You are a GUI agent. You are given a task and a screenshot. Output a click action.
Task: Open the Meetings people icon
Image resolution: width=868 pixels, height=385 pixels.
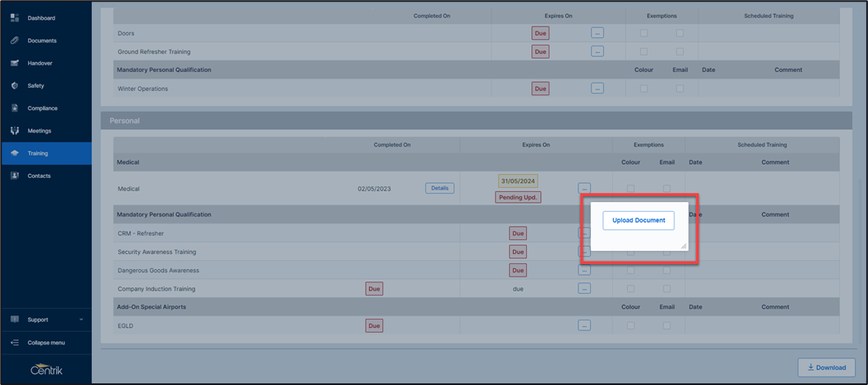pos(15,131)
